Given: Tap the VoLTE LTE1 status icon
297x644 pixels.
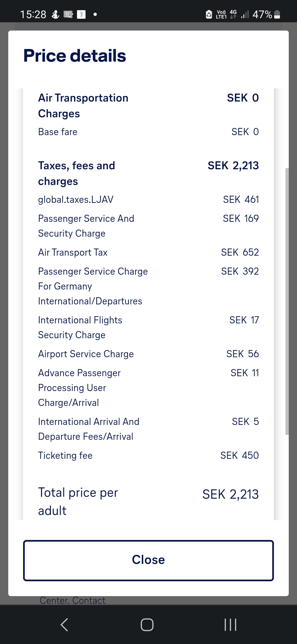Looking at the screenshot, I should click(221, 14).
